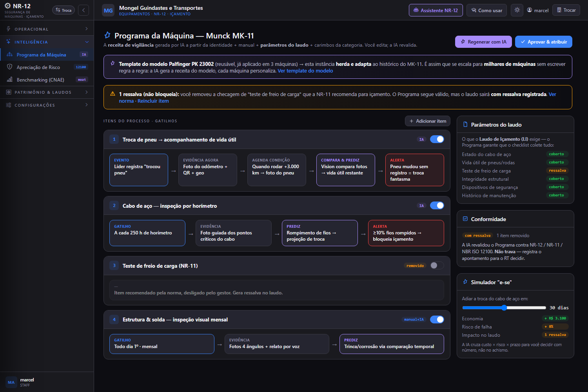
Task: Disable the Cabo de aço inspection toggle
Action: [x=437, y=205]
